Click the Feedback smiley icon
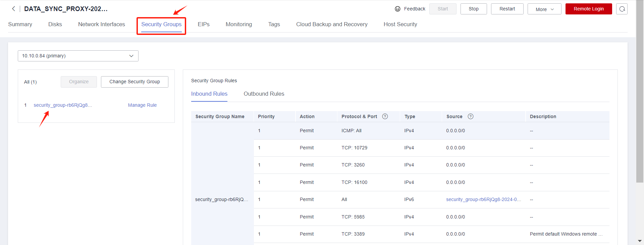This screenshot has height=245, width=644. [x=397, y=9]
